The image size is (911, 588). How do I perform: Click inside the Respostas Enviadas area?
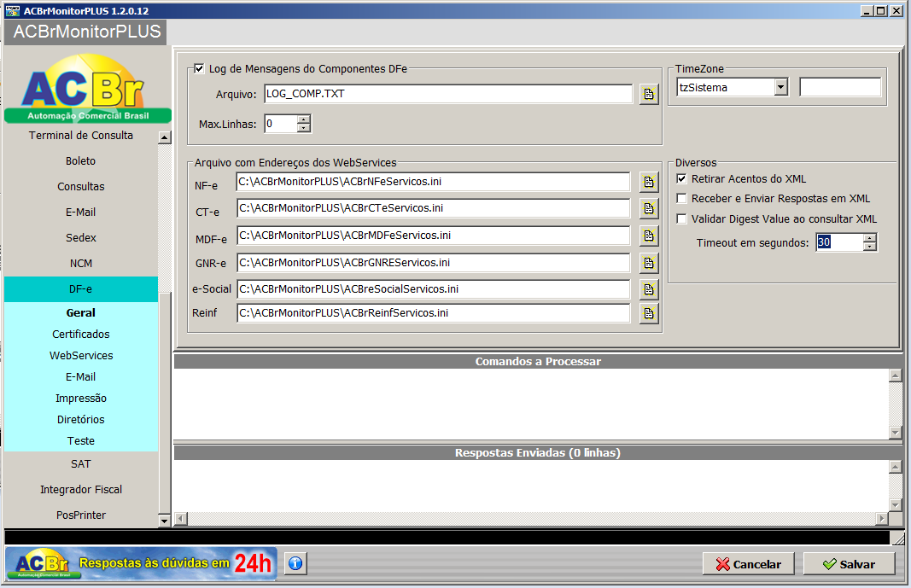click(530, 486)
